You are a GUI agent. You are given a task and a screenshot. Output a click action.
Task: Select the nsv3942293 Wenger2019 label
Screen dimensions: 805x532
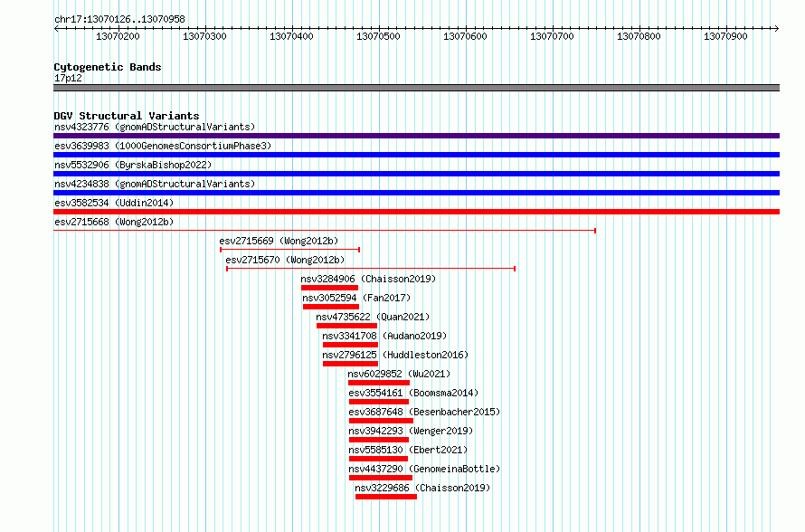tap(411, 431)
